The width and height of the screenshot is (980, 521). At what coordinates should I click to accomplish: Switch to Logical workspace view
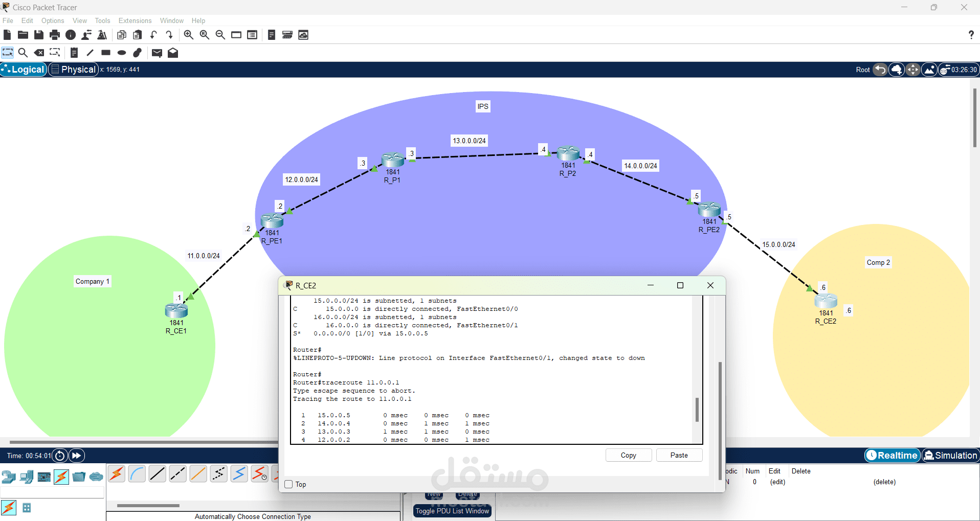point(24,70)
